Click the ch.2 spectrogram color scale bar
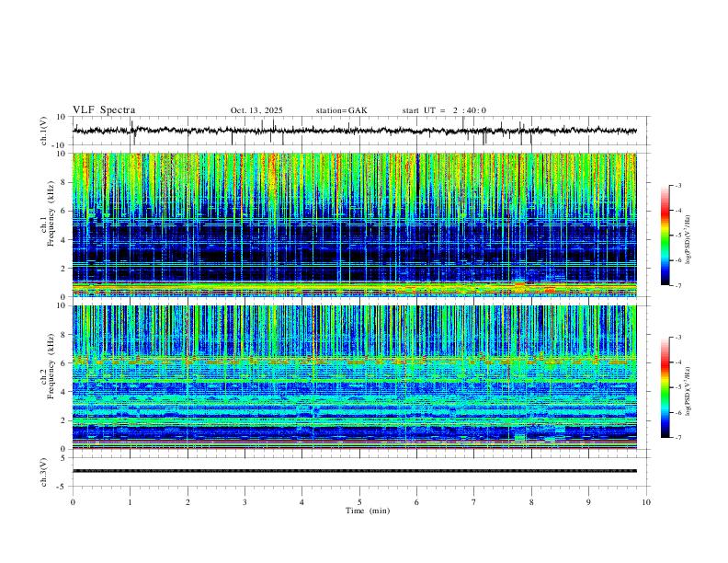 click(x=665, y=387)
